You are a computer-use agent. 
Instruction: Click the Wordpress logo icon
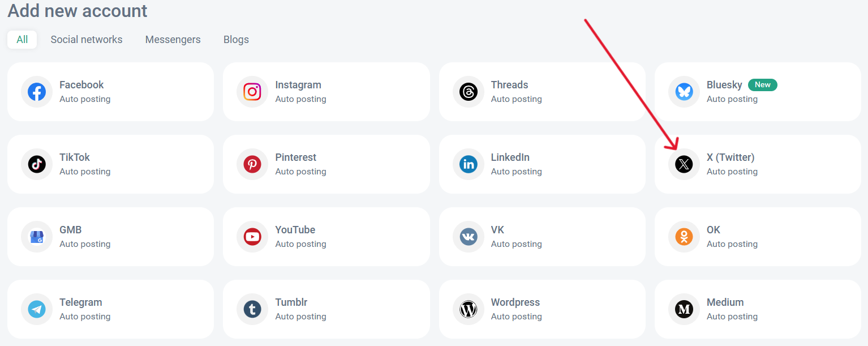469,309
